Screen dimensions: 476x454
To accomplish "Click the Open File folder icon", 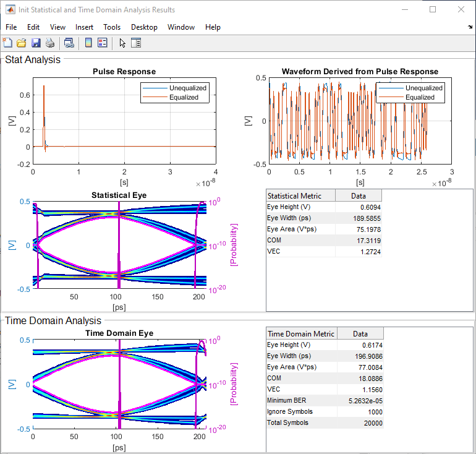I will 21,43.
